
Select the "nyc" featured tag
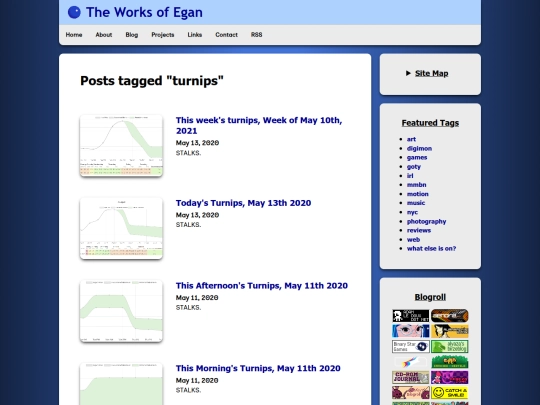(x=412, y=212)
